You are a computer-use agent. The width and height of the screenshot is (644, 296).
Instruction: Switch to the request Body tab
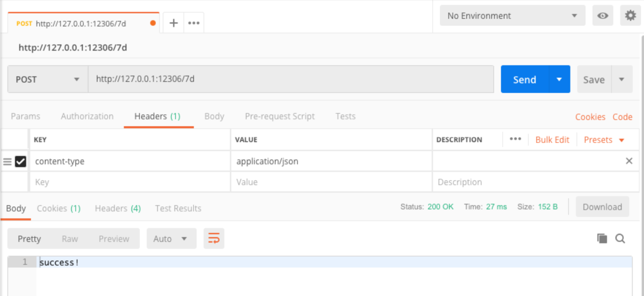pos(214,116)
